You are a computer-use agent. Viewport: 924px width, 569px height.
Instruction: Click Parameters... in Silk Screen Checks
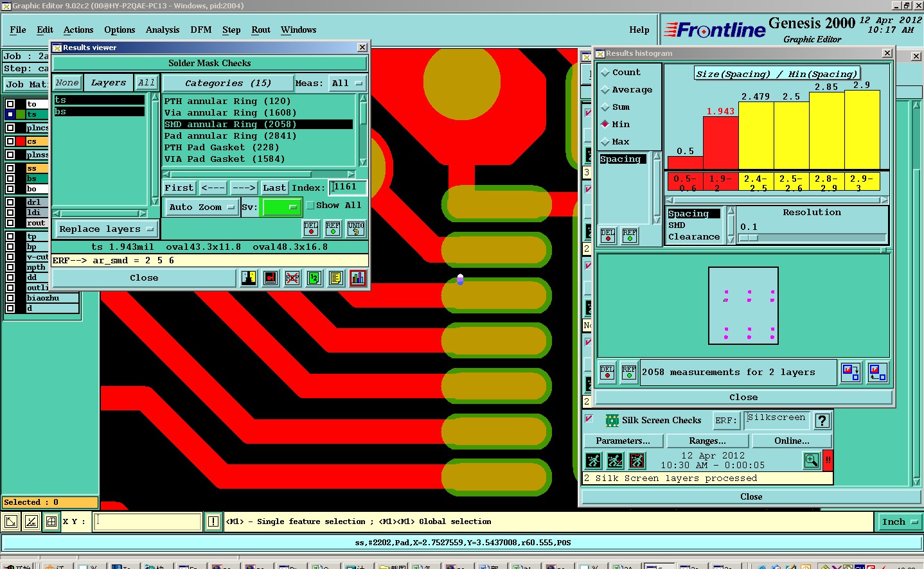point(623,441)
